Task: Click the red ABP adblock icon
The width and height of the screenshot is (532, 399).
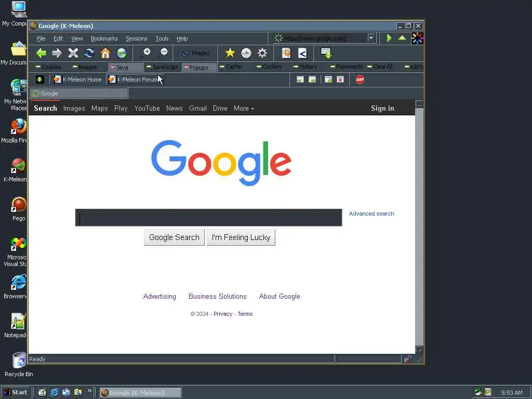Action: [360, 79]
